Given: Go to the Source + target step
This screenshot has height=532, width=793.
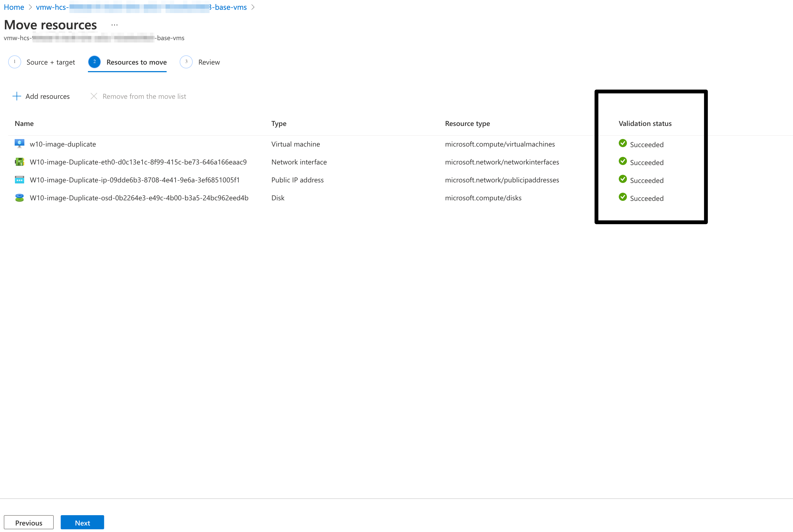Looking at the screenshot, I should 50,62.
